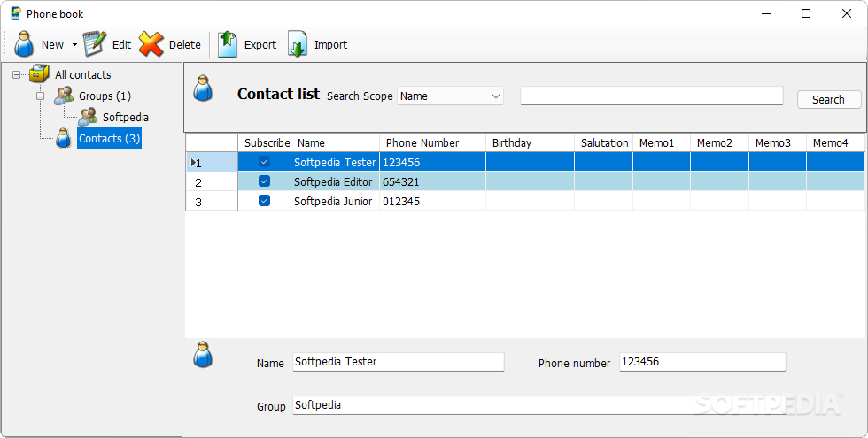Click the Phone number field in details pane
This screenshot has width=868, height=438.
coord(702,362)
